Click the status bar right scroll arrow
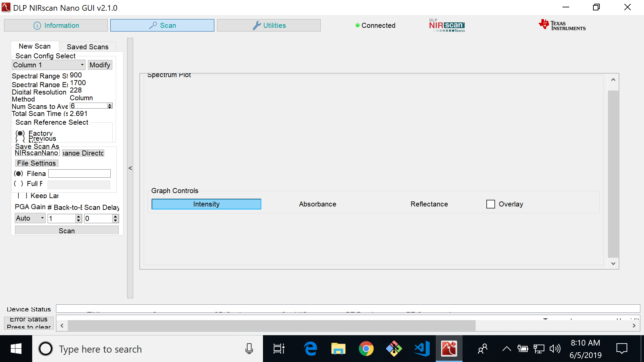Image resolution: width=644 pixels, height=362 pixels. pyautogui.click(x=634, y=325)
